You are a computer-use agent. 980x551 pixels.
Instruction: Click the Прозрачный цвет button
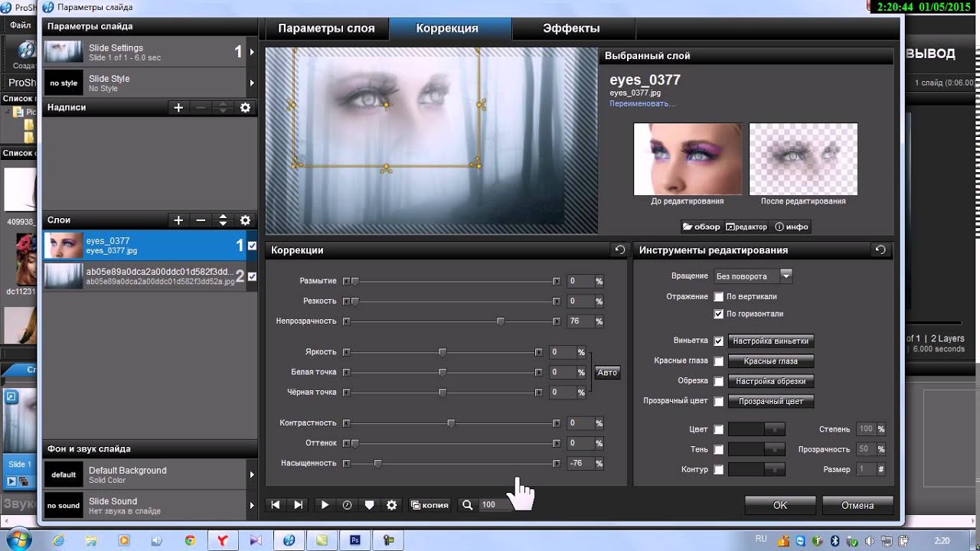click(x=770, y=401)
